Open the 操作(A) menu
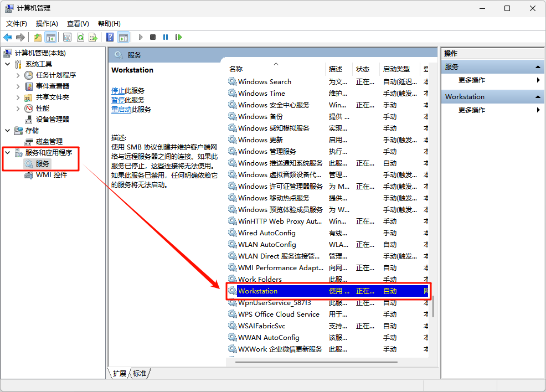Viewport: 546px width, 392px height. pos(47,23)
